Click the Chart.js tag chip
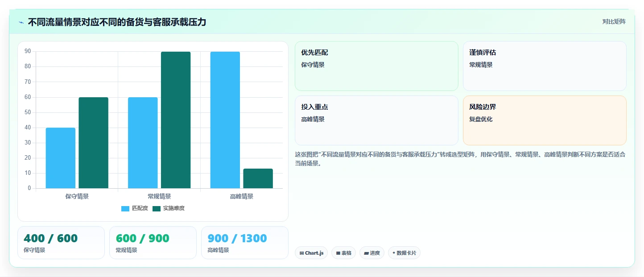The height and width of the screenshot is (277, 644). 311,253
